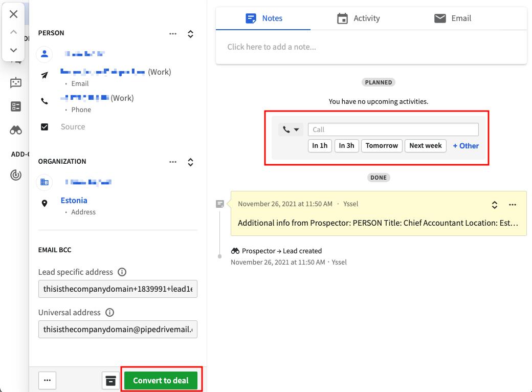Image resolution: width=532 pixels, height=392 pixels.
Task: Click the map pin icon above Address
Action: coord(45,203)
